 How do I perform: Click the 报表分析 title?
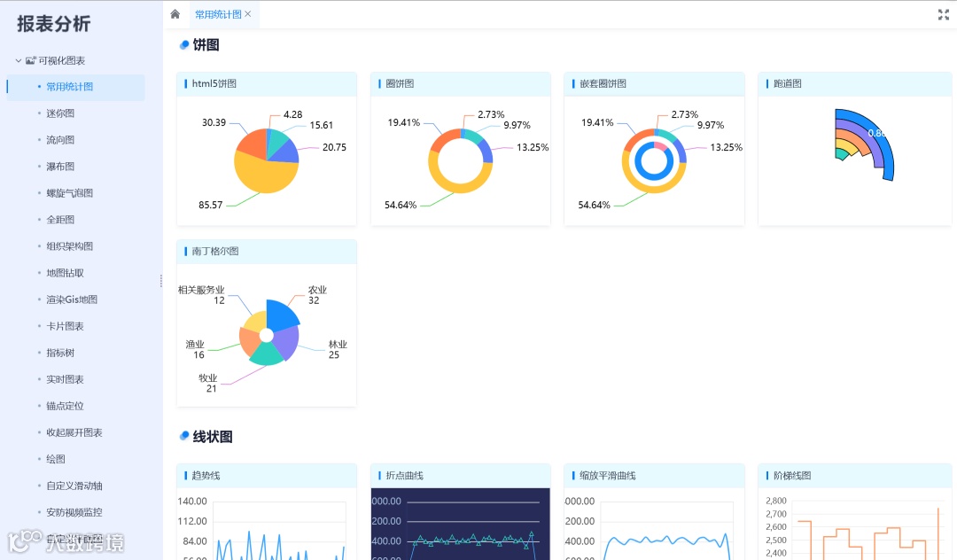pos(54,24)
